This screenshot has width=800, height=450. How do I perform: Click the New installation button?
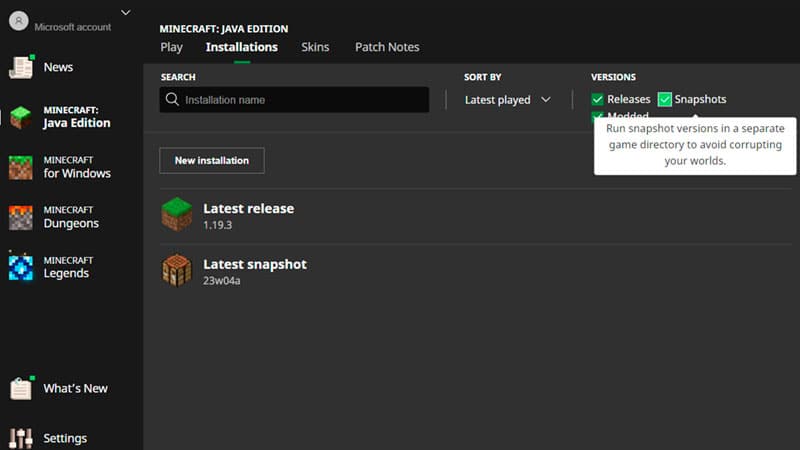(212, 160)
